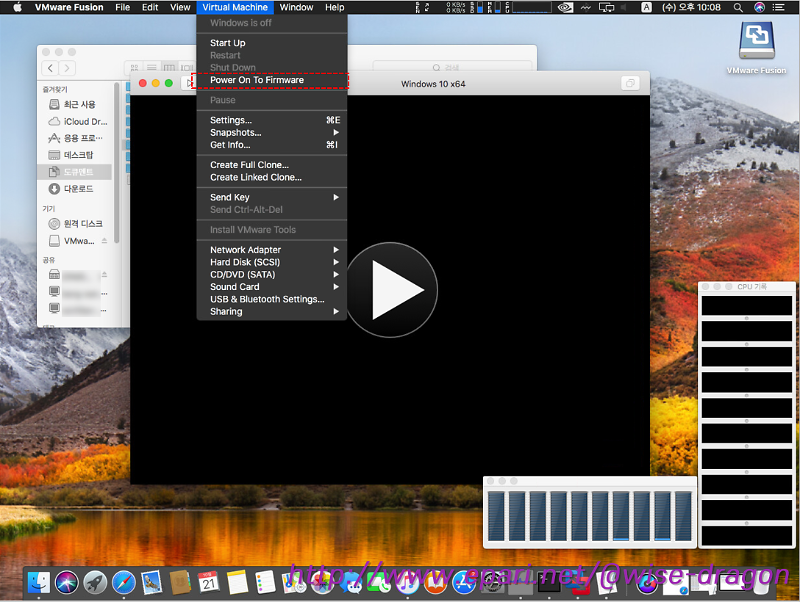Expand the Hard Disk (SCSI) submenu
This screenshot has height=602, width=800.
pyautogui.click(x=271, y=262)
